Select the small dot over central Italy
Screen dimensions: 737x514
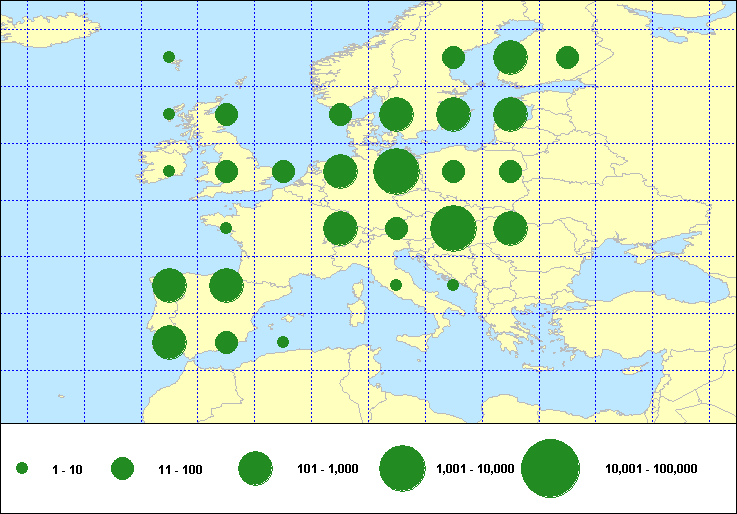pyautogui.click(x=396, y=285)
